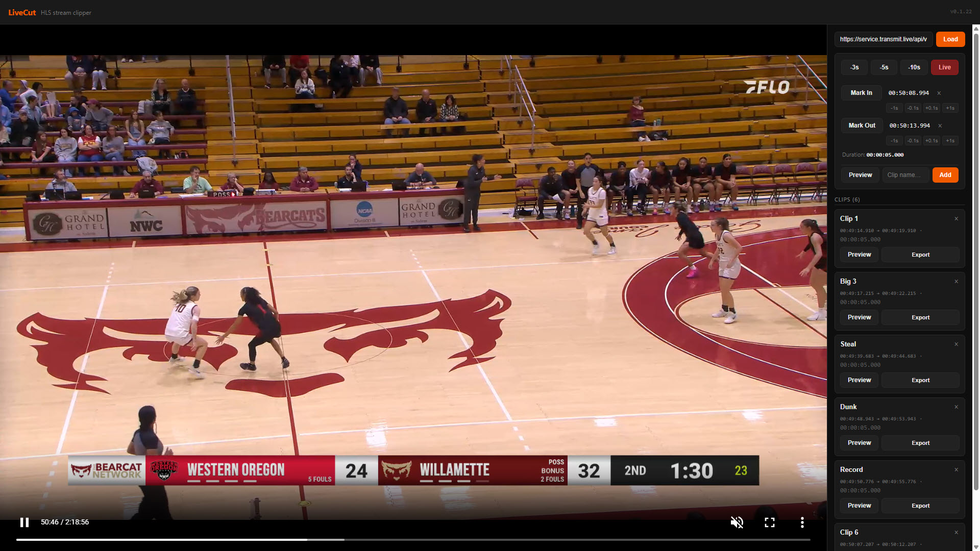The image size is (980, 551).
Task: Click the Load stream button
Action: pyautogui.click(x=950, y=39)
